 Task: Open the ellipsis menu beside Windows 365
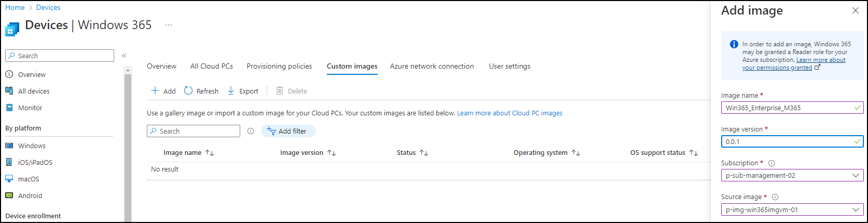click(x=169, y=25)
